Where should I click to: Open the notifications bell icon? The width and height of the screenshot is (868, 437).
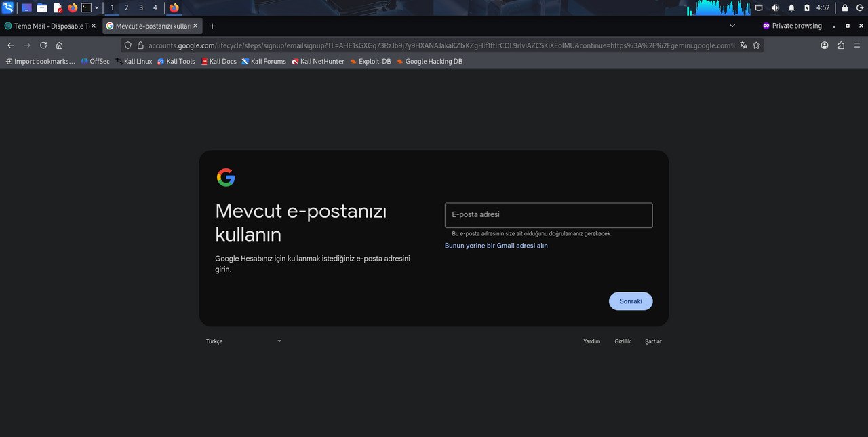click(x=791, y=7)
